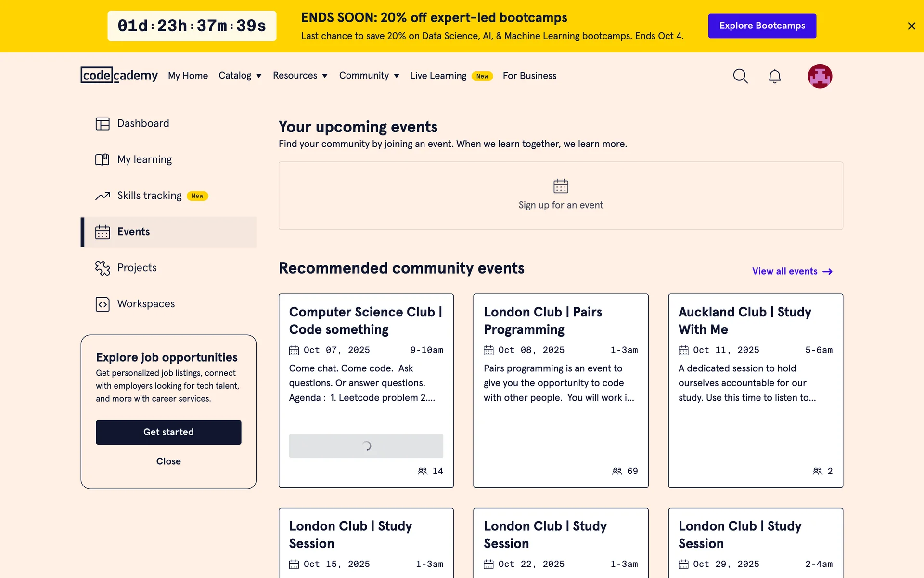
Task: Dismiss the bootcamp promo banner
Action: tap(911, 26)
